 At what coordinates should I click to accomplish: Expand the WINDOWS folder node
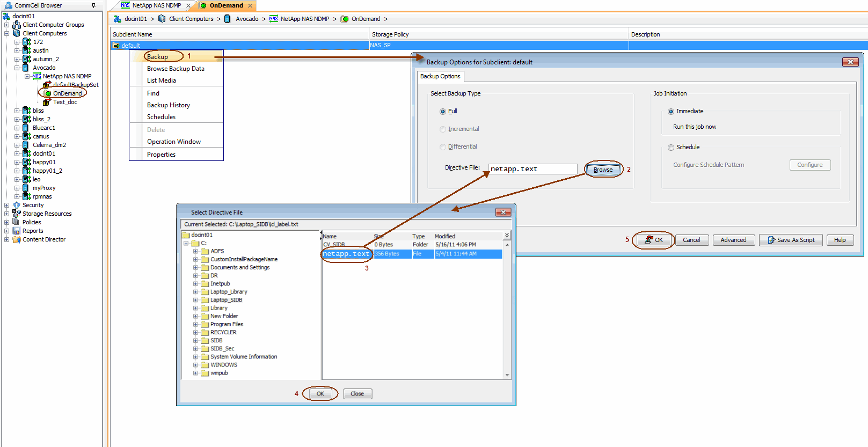coord(196,365)
